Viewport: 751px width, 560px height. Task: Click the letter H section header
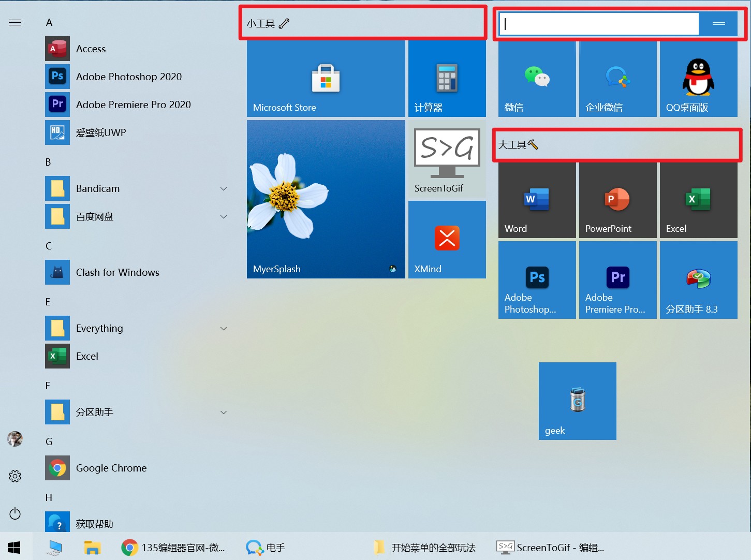tap(49, 497)
